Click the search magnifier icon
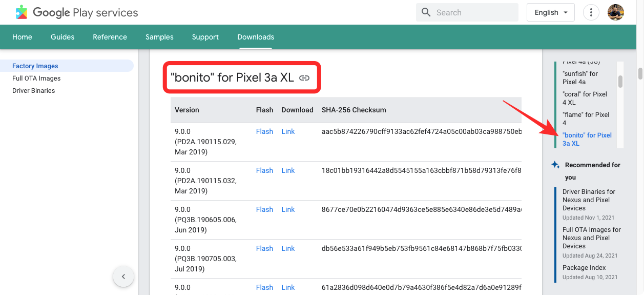 pos(426,12)
